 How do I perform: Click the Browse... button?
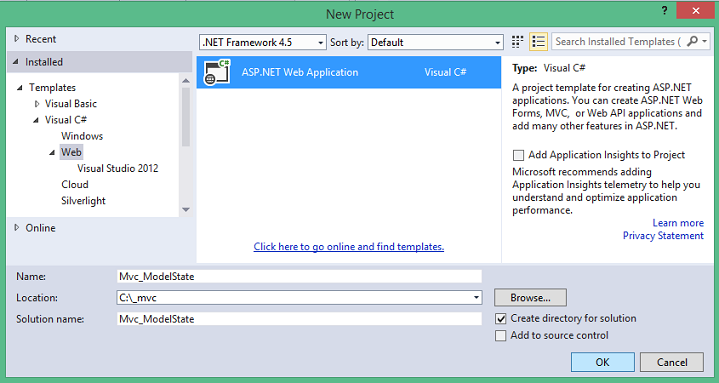click(531, 298)
